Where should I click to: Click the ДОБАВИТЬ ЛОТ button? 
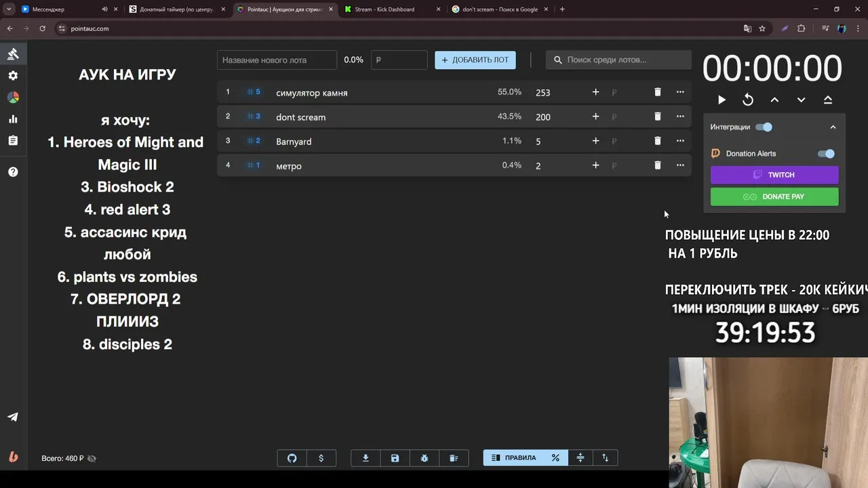475,60
